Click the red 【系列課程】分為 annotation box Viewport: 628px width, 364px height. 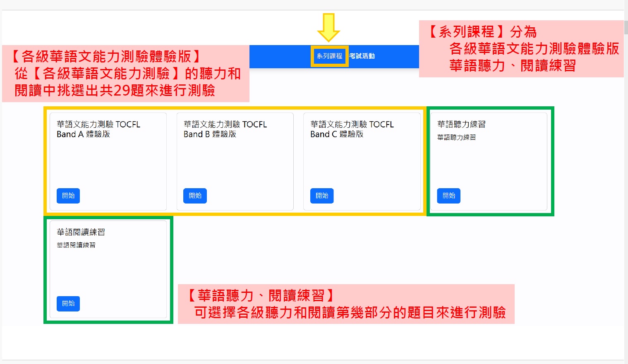click(521, 49)
